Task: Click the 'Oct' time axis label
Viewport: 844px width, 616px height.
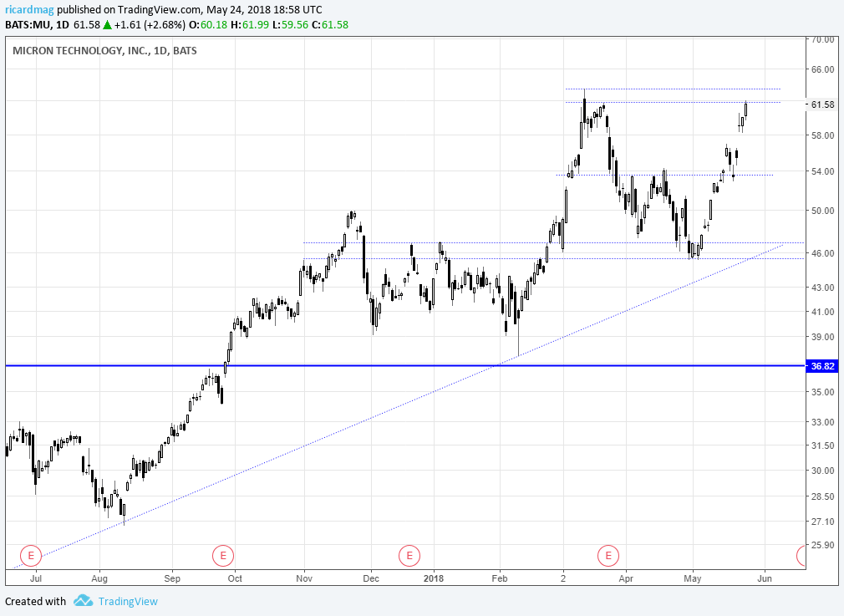Action: coord(235,578)
